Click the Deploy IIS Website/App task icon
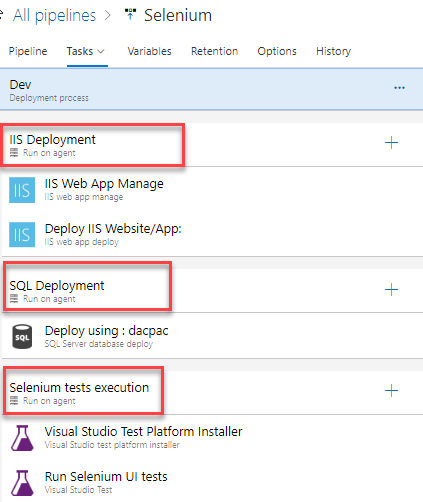Image resolution: width=423 pixels, height=502 pixels. pyautogui.click(x=22, y=235)
